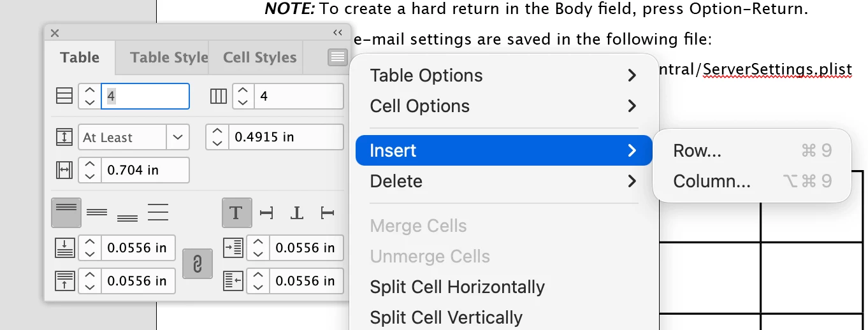Increase the number of columns stepper
Image resolution: width=868 pixels, height=330 pixels.
point(243,90)
